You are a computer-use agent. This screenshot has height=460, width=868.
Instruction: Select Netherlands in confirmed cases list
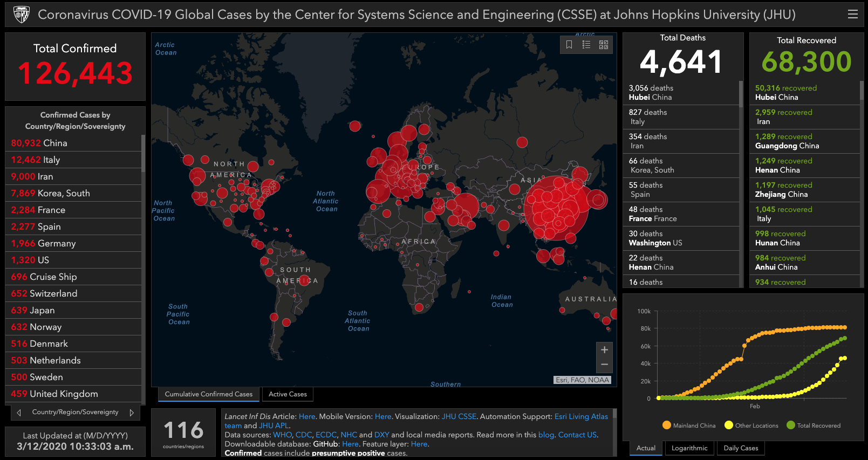73,360
